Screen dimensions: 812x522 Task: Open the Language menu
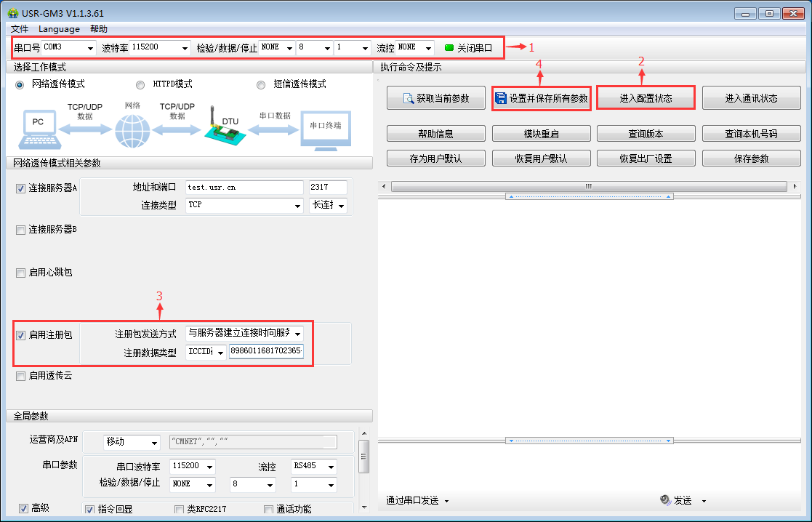(60, 29)
